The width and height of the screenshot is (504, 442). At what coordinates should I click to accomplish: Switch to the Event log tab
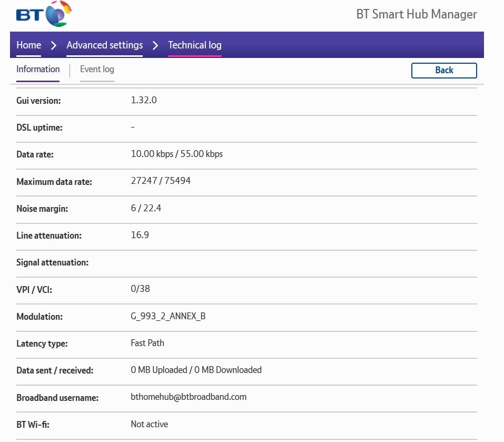[97, 69]
